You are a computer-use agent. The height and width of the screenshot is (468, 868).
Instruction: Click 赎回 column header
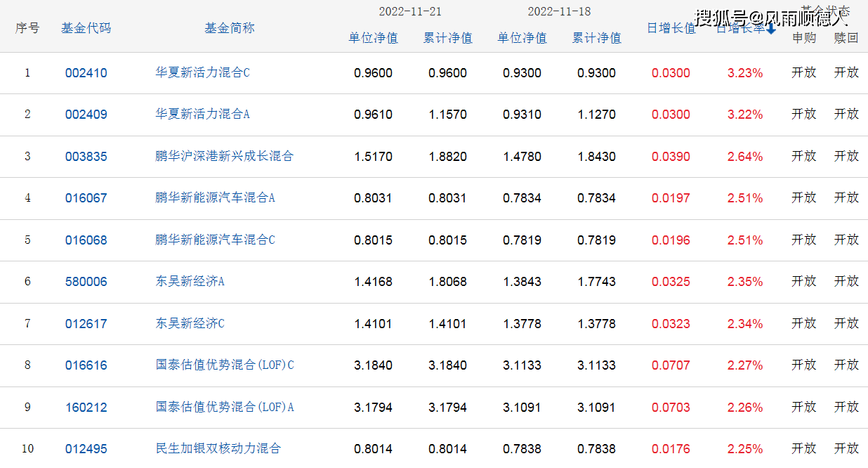coord(846,38)
